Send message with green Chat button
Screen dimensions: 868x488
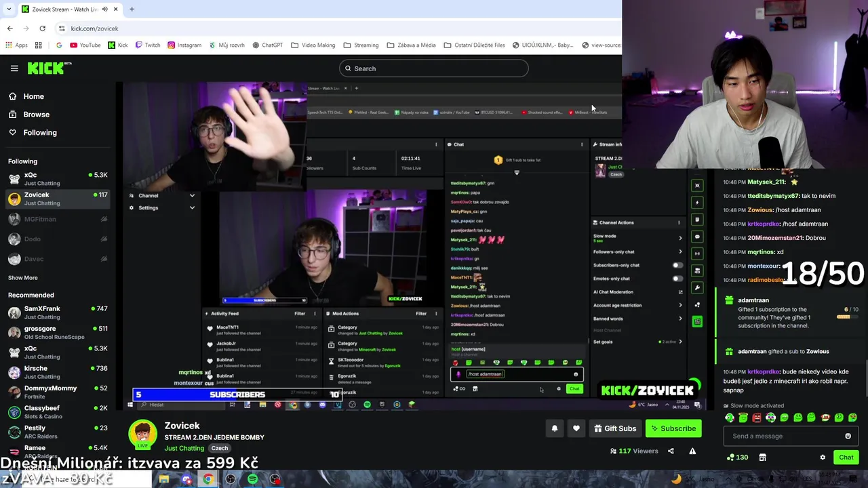(846, 457)
